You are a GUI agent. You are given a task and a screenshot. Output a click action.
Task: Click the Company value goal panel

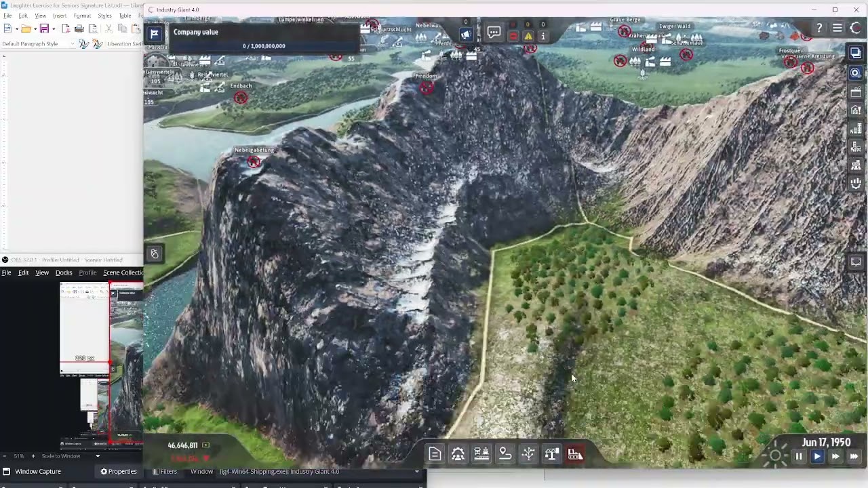coord(264,39)
